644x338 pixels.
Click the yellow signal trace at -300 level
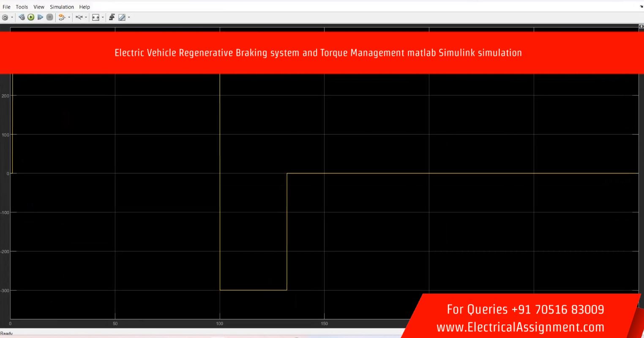pos(254,290)
